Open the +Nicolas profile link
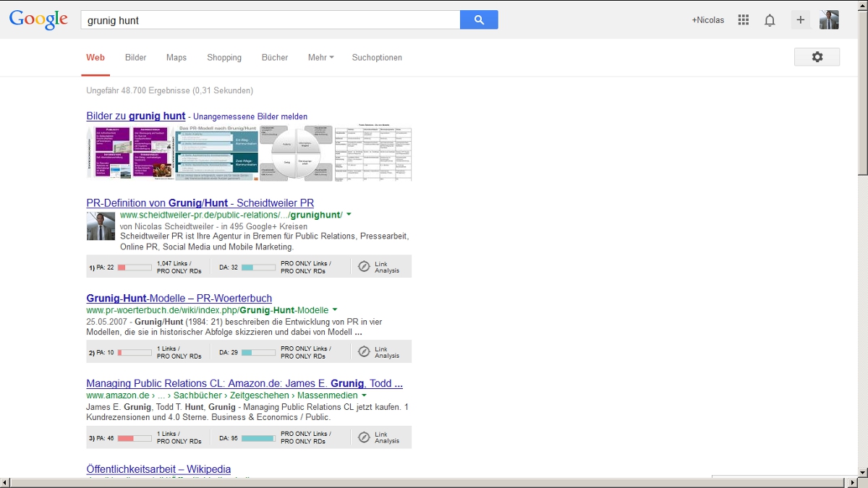 (x=707, y=20)
